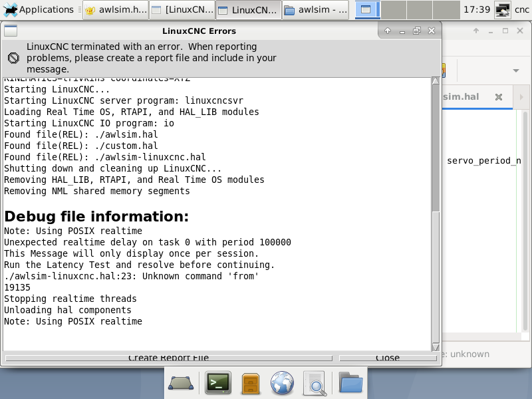This screenshot has height=399, width=532.
Task: Expand the toolbar dropdown arrow in background window
Action: pos(515,70)
